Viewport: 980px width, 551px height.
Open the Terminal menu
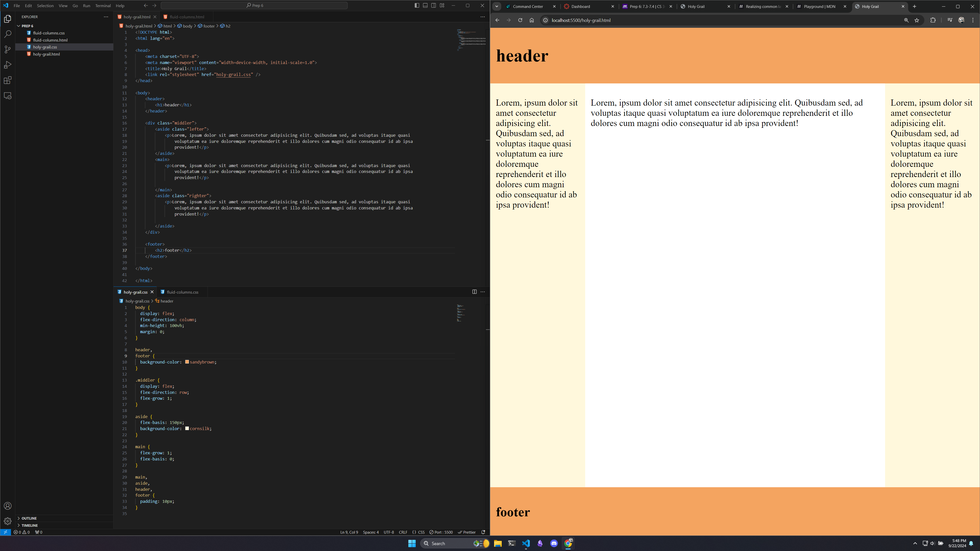[103, 6]
